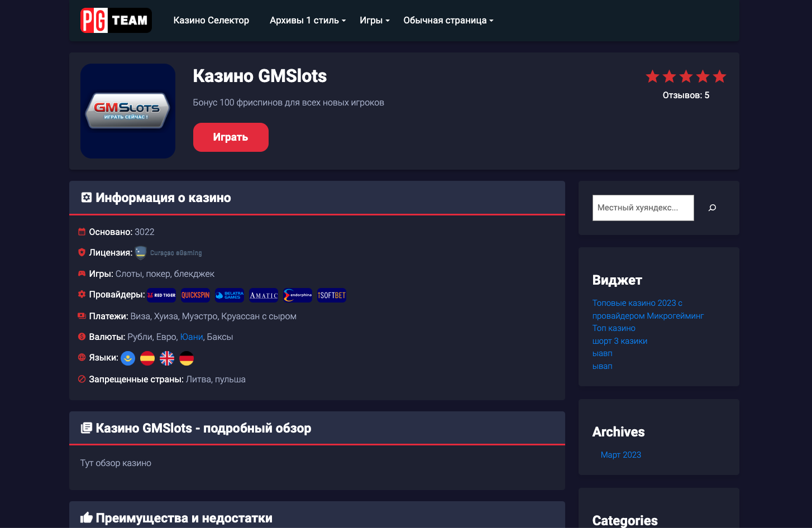Open the Endorphina provider icon
The width and height of the screenshot is (812, 528).
[x=298, y=295]
